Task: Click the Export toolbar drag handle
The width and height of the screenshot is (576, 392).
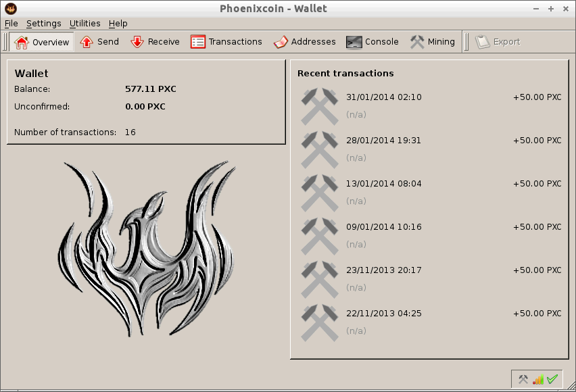Action: point(466,42)
